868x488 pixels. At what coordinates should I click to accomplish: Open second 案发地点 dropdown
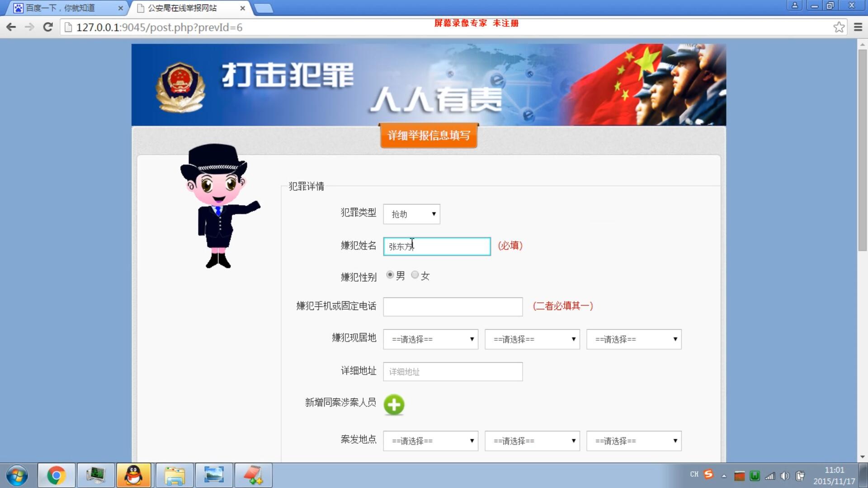pyautogui.click(x=532, y=441)
